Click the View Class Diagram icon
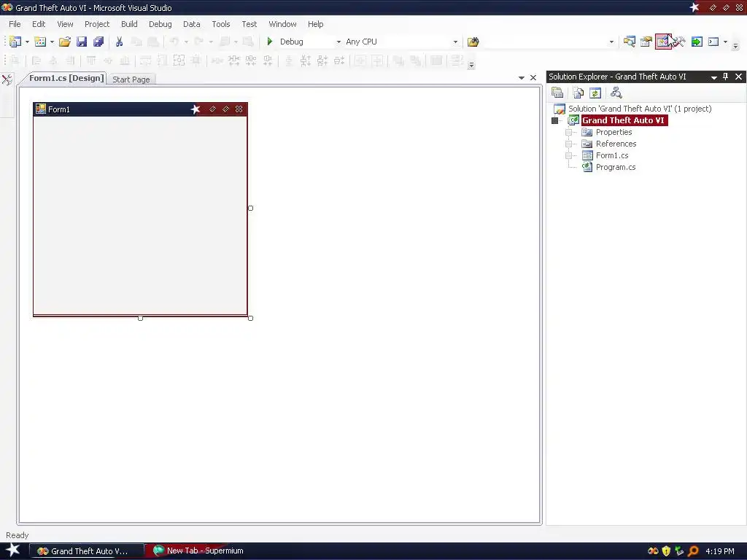The image size is (747, 560). pos(616,93)
